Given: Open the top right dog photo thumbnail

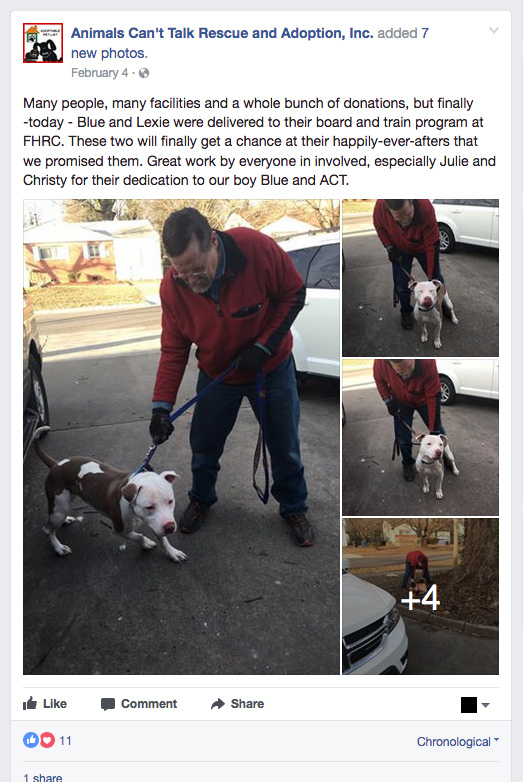Looking at the screenshot, I should coord(420,278).
